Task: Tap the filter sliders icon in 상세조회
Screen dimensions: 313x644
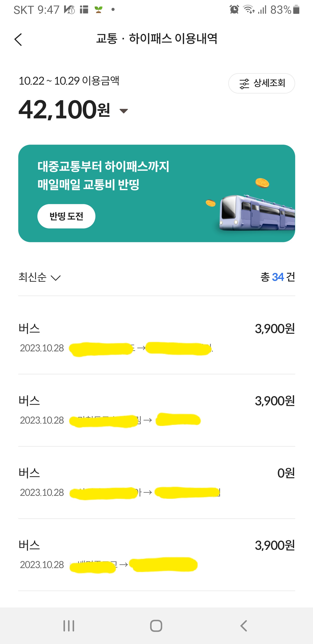Action: pyautogui.click(x=244, y=84)
